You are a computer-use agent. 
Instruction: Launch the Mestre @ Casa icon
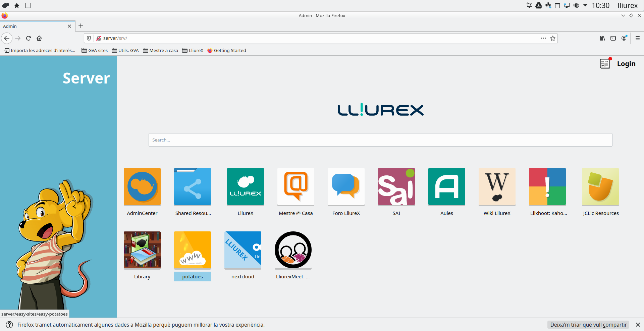[296, 186]
